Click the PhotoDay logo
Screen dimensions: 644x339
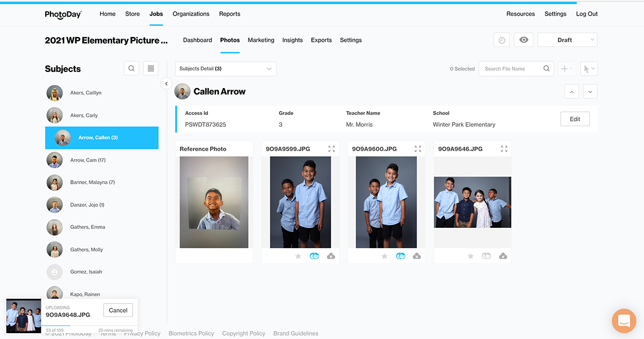pyautogui.click(x=63, y=15)
